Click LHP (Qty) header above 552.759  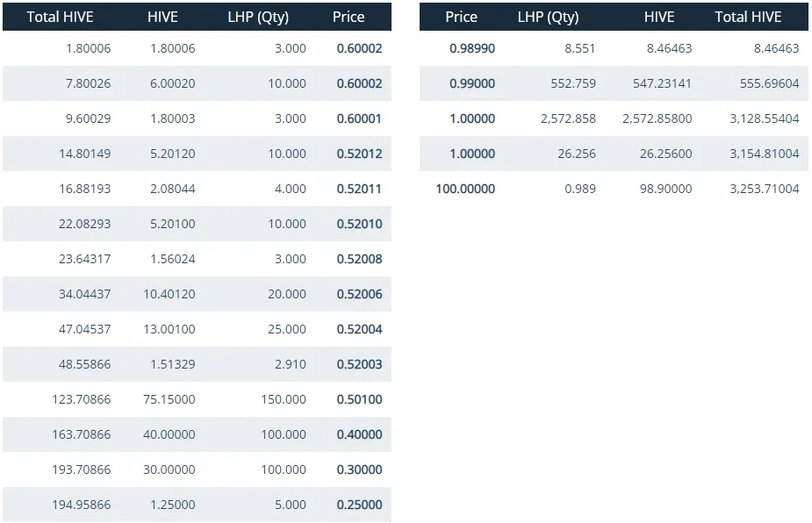(548, 17)
